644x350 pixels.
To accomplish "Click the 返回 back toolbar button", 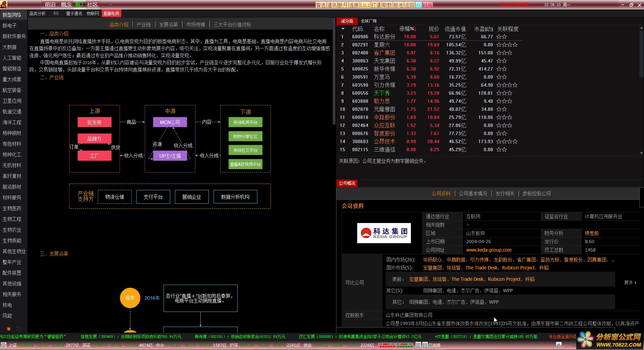I will 409,5.
